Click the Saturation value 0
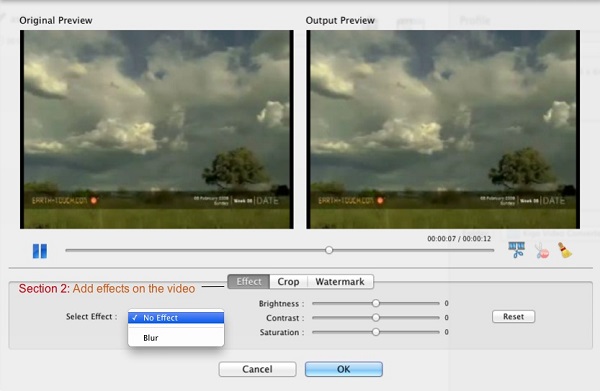This screenshot has height=391, width=600. [447, 332]
